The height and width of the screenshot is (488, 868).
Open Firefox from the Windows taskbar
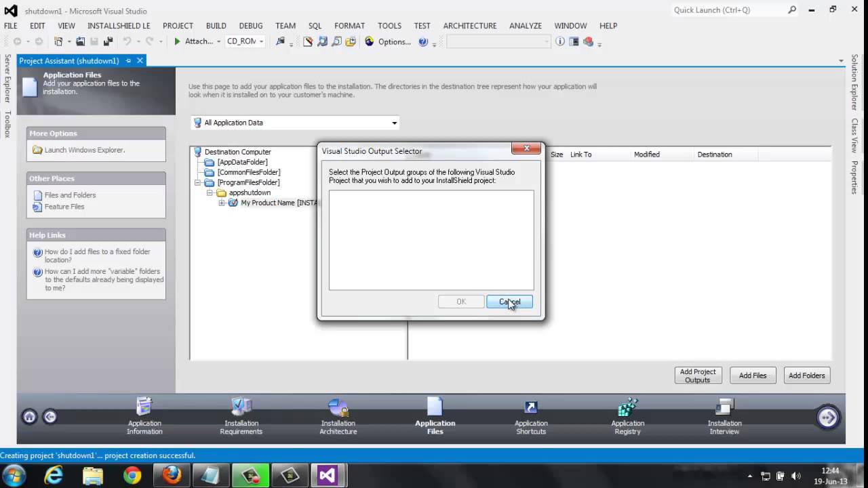[172, 476]
